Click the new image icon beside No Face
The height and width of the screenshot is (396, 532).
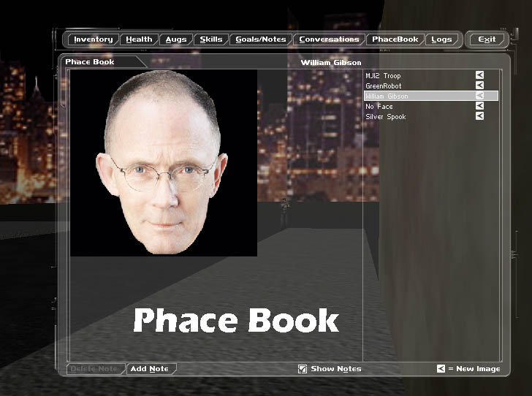(480, 106)
